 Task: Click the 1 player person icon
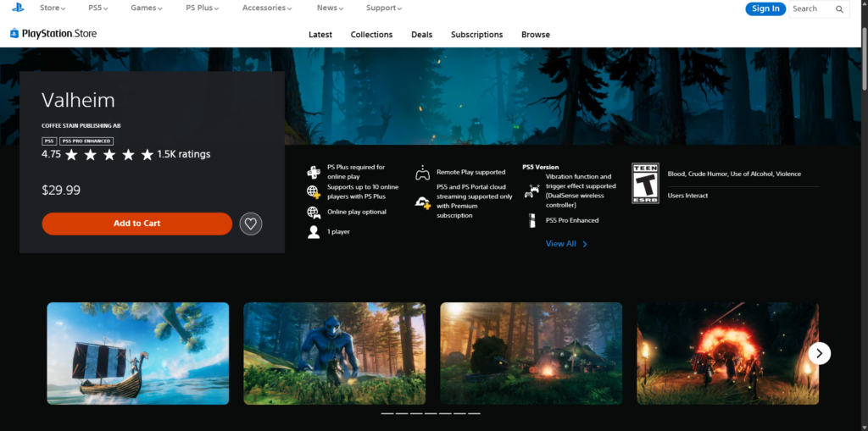click(314, 232)
